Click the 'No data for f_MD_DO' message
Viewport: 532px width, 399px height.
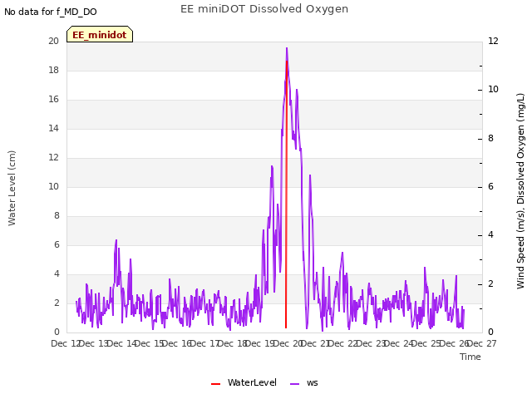point(51,12)
